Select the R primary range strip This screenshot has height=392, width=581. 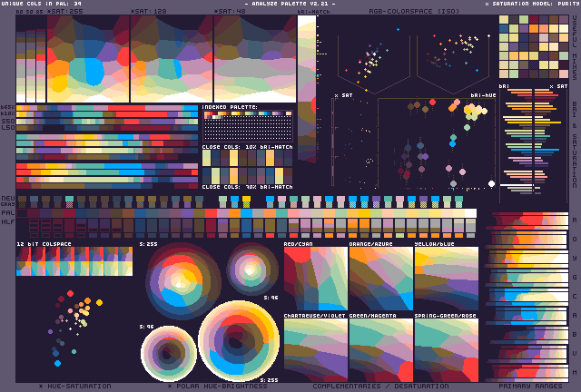coord(527,220)
